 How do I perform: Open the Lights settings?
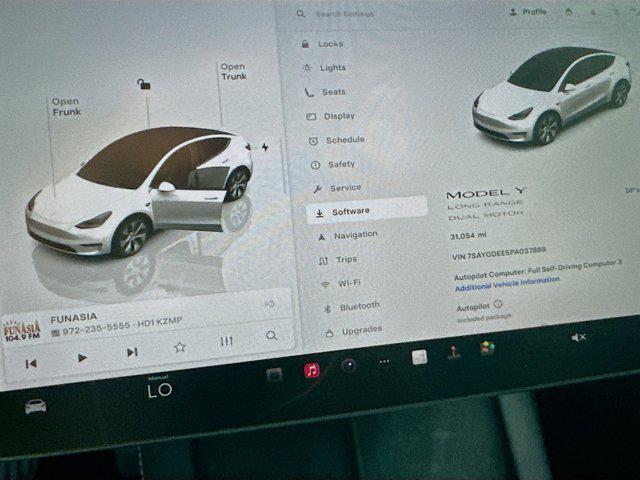click(325, 68)
